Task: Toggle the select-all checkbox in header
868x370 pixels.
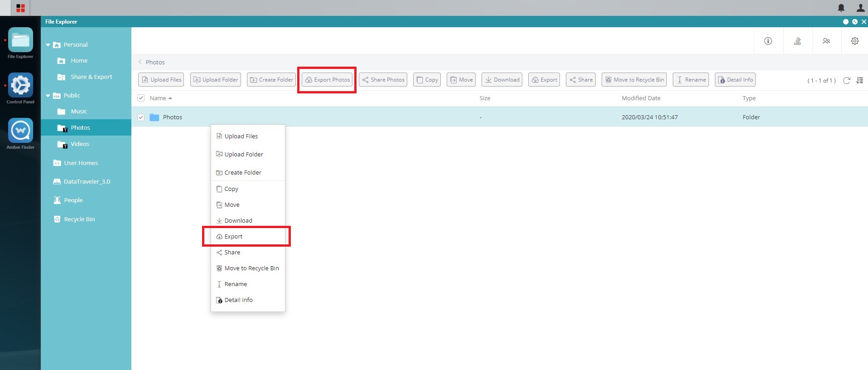Action: pyautogui.click(x=141, y=98)
